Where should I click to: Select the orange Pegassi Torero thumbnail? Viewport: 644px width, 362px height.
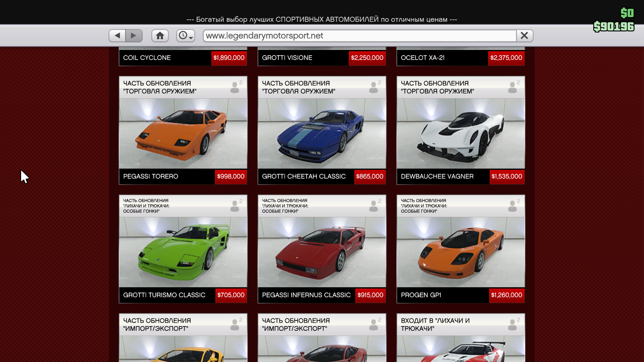pos(183,133)
